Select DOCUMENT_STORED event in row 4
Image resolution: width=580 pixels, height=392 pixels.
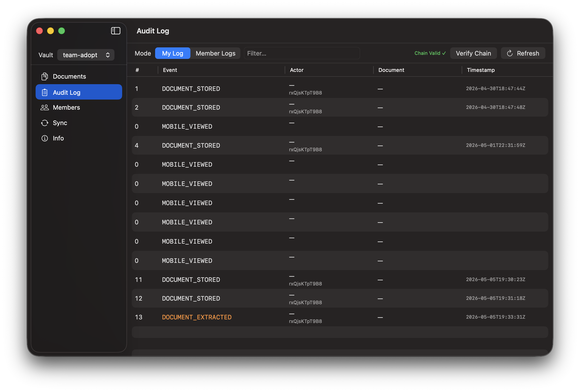[x=191, y=145]
